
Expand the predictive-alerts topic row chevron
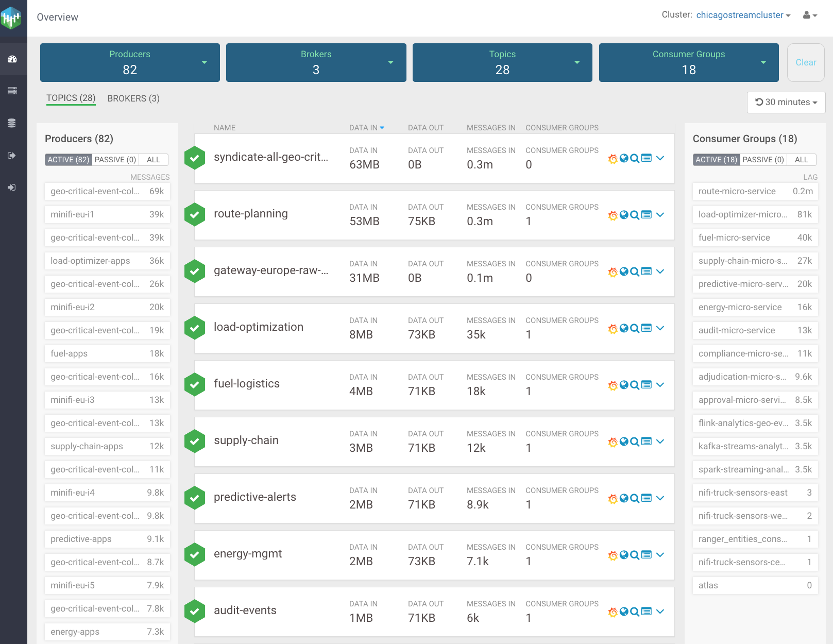coord(660,498)
